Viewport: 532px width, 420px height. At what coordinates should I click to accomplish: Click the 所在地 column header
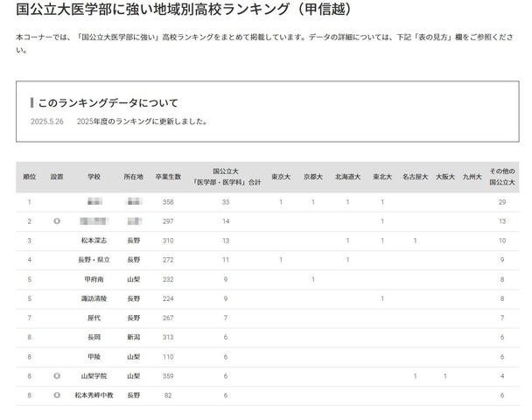click(133, 177)
